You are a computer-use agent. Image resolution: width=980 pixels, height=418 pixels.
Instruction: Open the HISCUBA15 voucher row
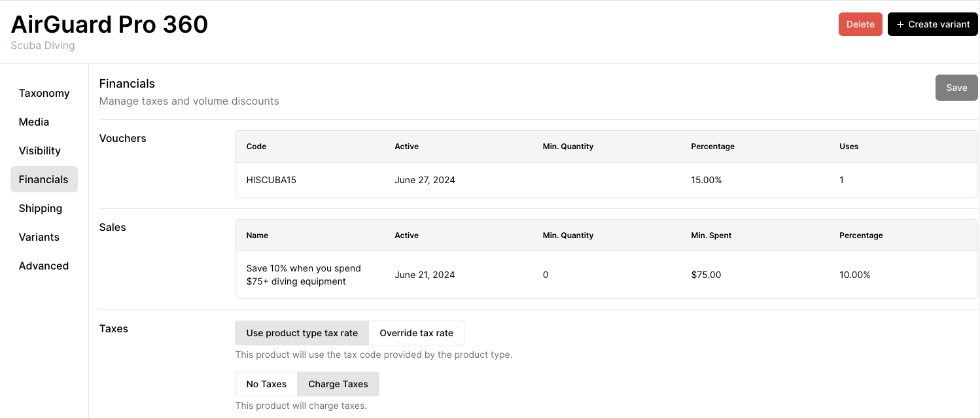pyautogui.click(x=271, y=180)
